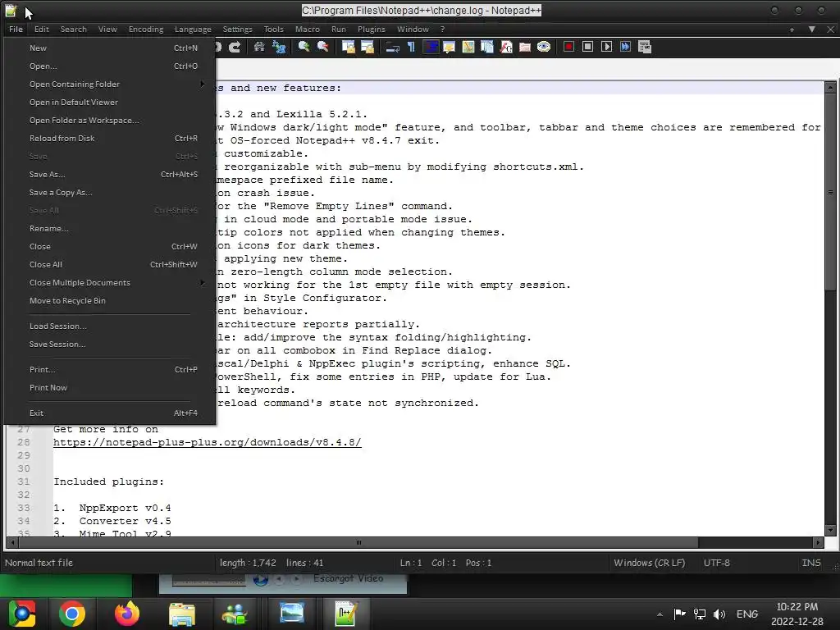Toggle Synchronize Horizontal Scrolling icon
The image size is (840, 630).
click(x=367, y=47)
